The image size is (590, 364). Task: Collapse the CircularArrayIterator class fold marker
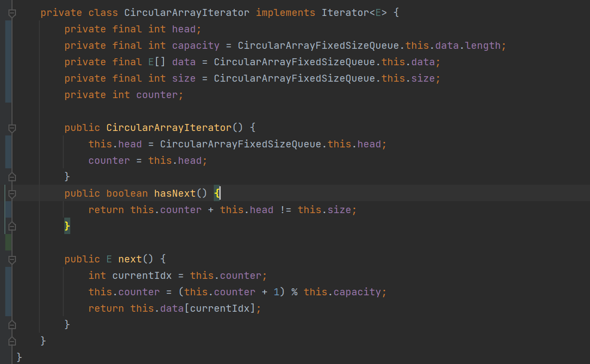coord(12,13)
